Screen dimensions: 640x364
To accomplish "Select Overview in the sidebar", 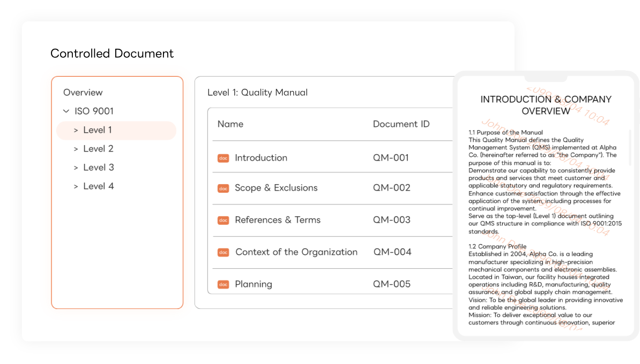I will click(83, 93).
